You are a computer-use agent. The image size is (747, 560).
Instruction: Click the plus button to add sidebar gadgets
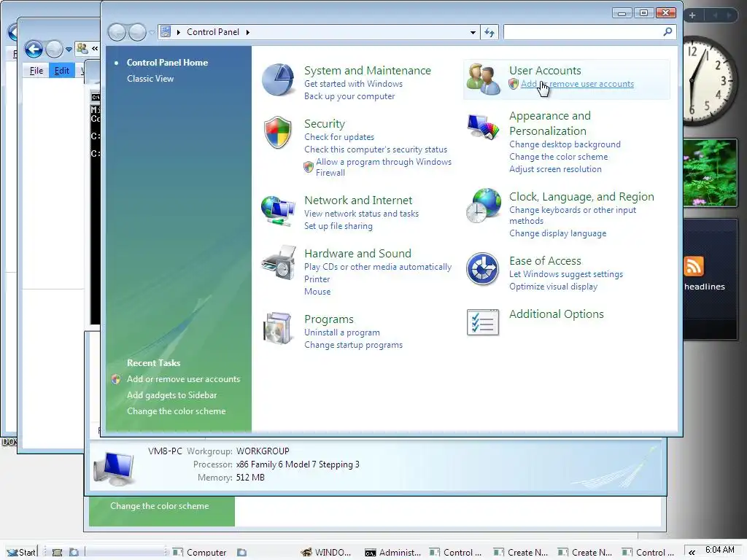[692, 15]
